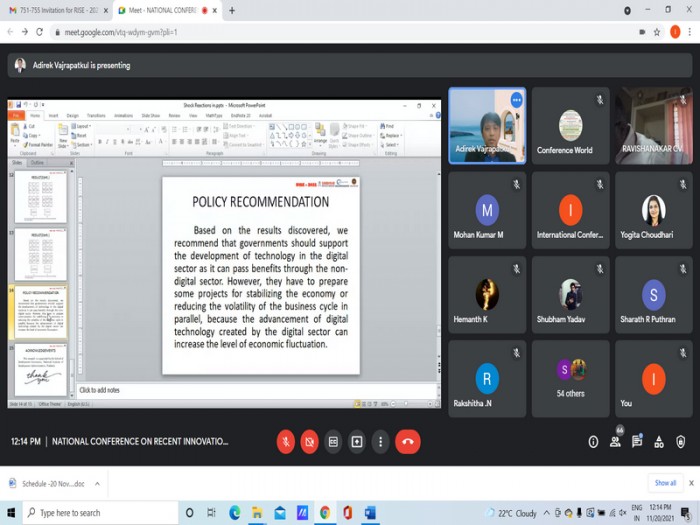The width and height of the screenshot is (700, 525).
Task: Click Show all downloads button
Action: (665, 483)
